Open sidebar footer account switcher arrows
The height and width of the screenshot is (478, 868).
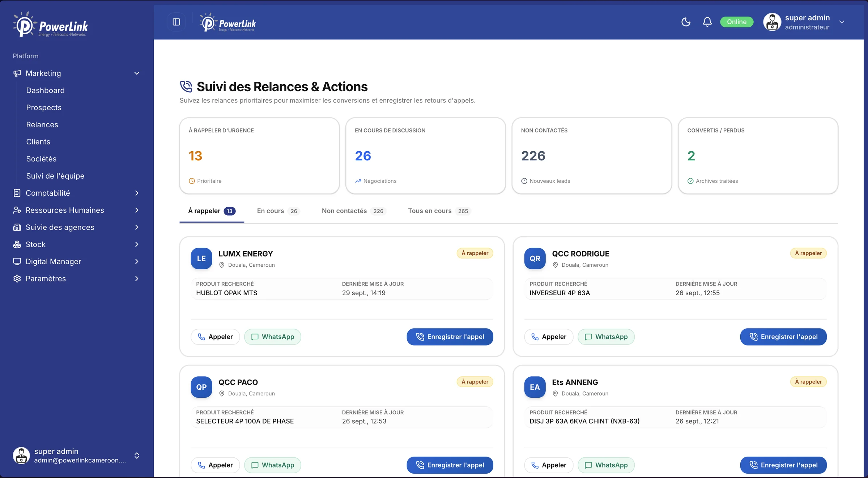tap(137, 456)
